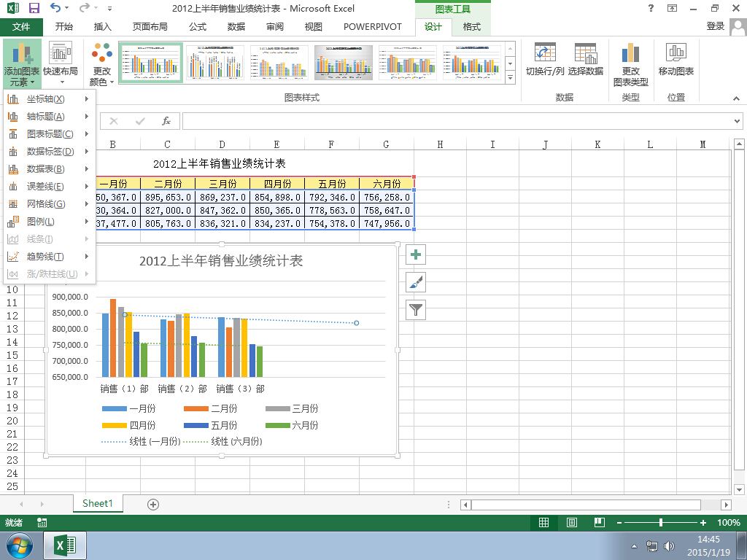Open the chart filter funnel button
This screenshot has height=560, width=747.
tap(415, 310)
